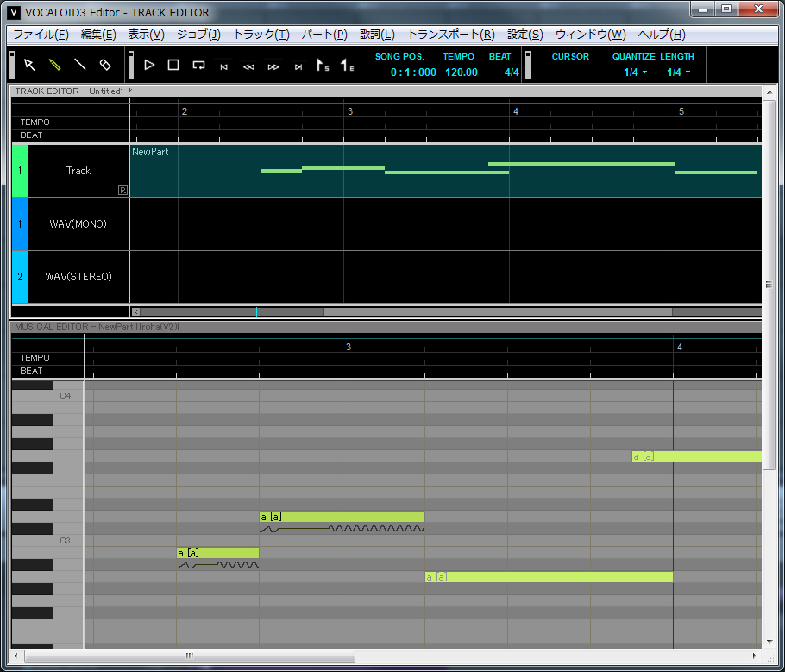785x672 pixels.
Task: Select the line tool
Action: (x=80, y=65)
